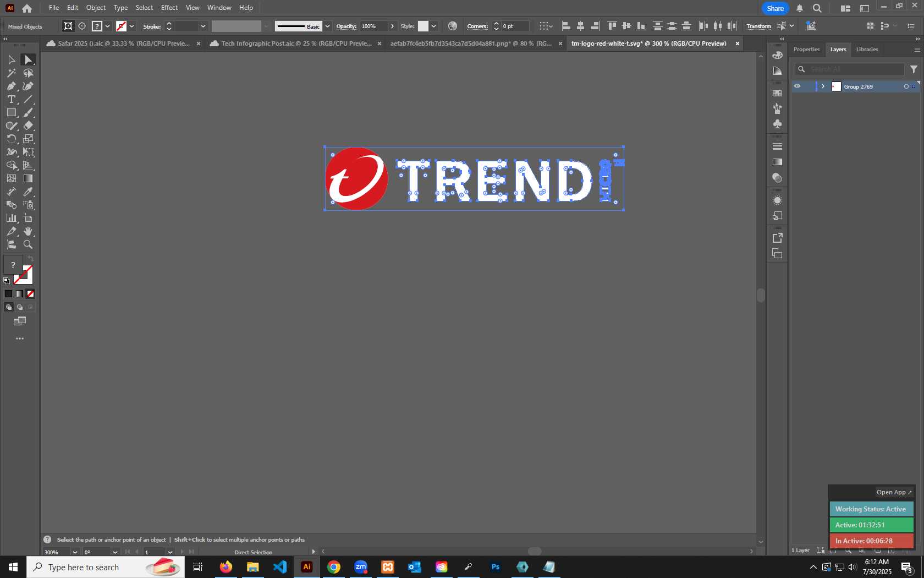Toggle Change Screen Mode button
The width and height of the screenshot is (924, 578).
pyautogui.click(x=20, y=321)
